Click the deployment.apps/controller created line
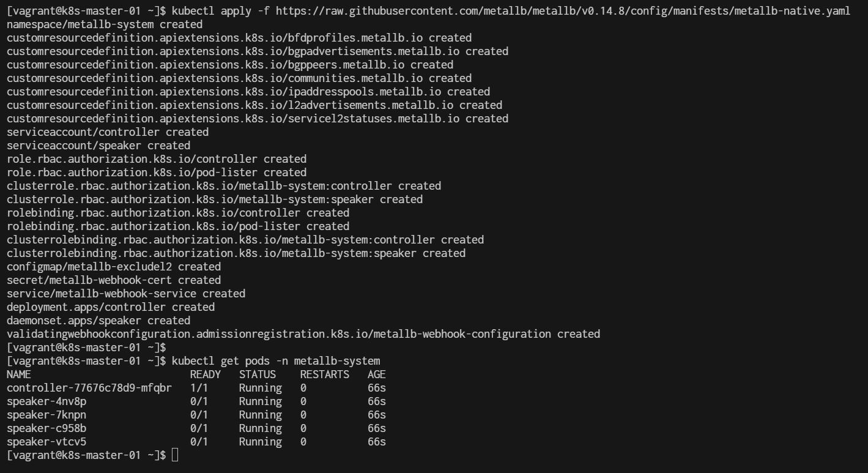 [111, 307]
